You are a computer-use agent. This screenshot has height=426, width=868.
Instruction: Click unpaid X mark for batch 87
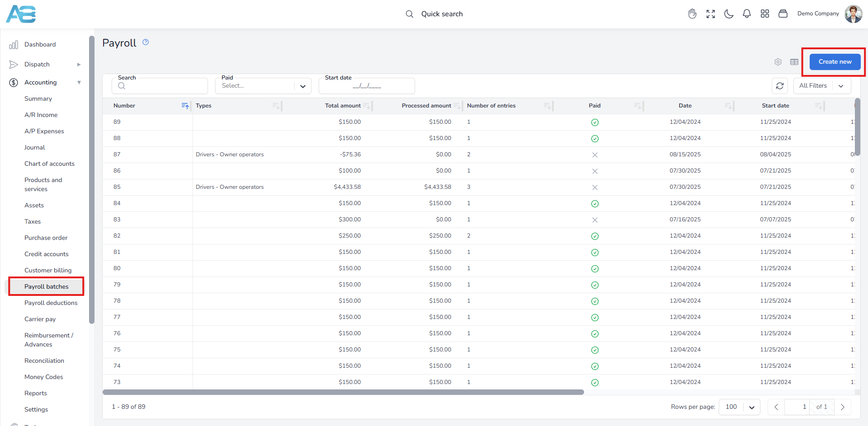click(595, 155)
